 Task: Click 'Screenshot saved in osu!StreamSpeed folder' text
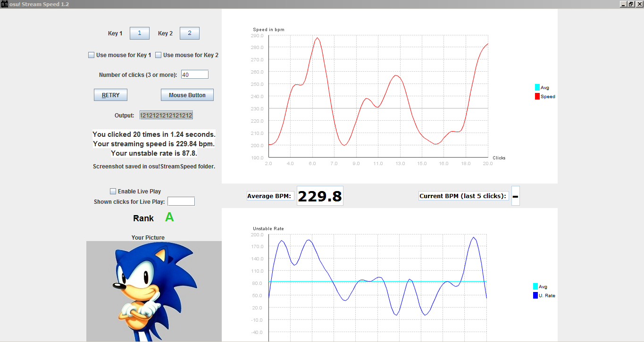[x=154, y=166]
